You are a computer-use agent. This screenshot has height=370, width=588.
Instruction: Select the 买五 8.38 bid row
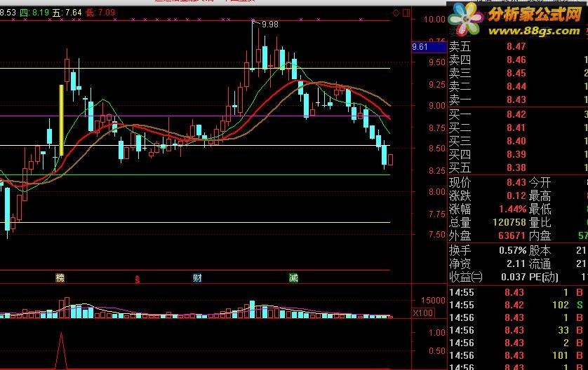[518, 167]
